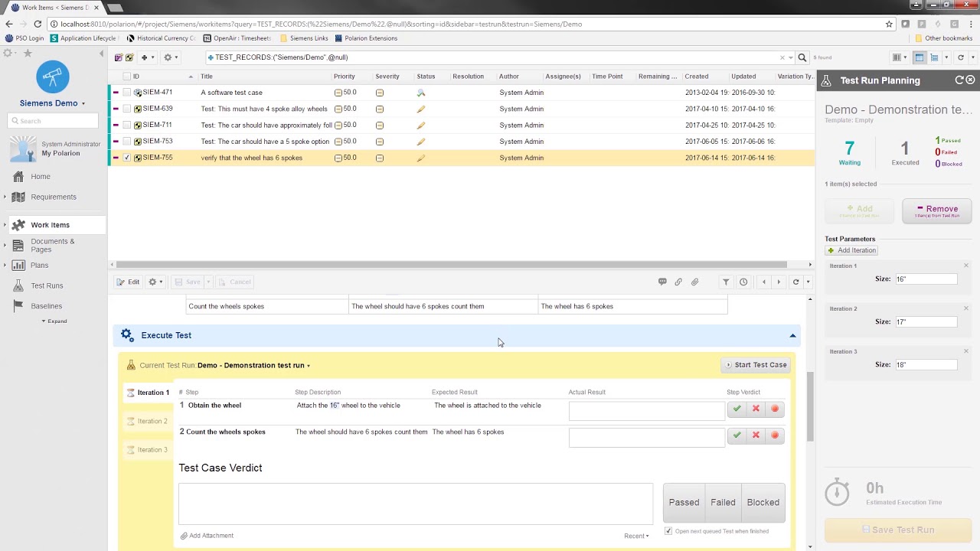Open Requirements in the navigation
This screenshot has width=980, height=551.
(x=54, y=197)
